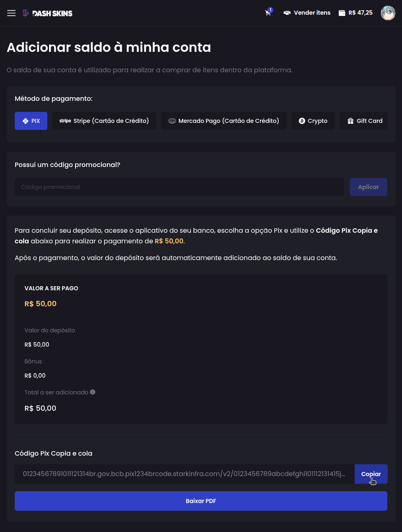Click the Pix diamond icon

click(x=25, y=120)
